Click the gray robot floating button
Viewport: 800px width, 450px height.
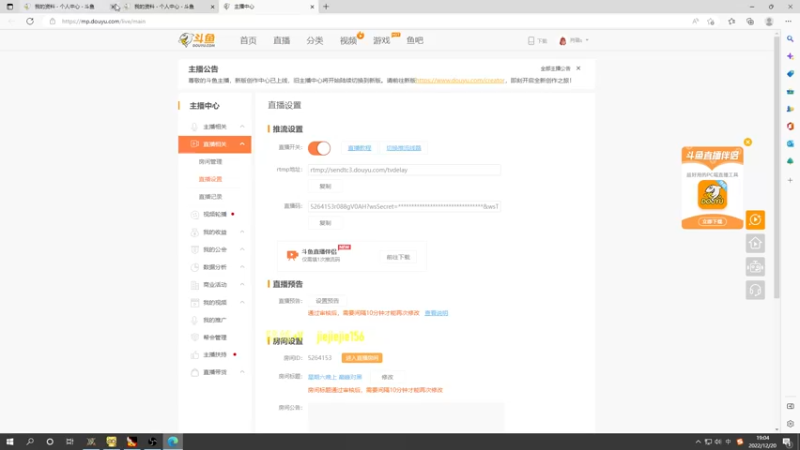coord(755,267)
